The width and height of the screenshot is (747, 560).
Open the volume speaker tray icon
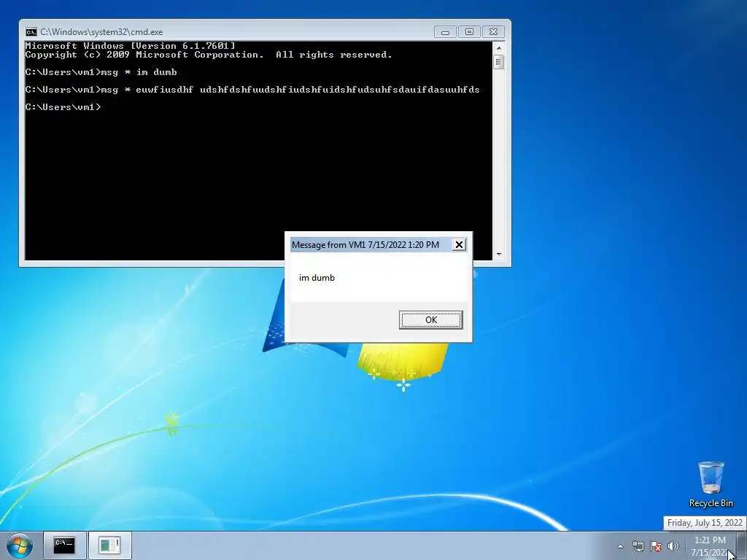click(673, 546)
